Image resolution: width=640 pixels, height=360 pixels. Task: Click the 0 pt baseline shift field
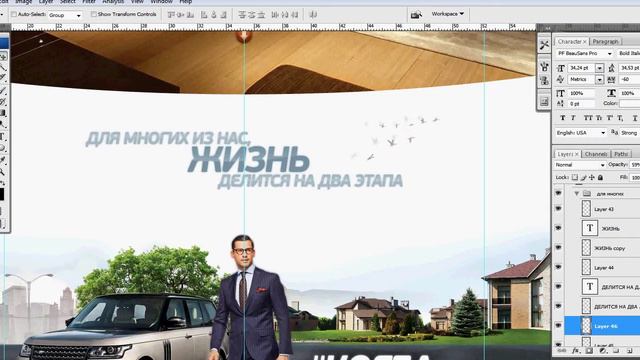coord(581,104)
